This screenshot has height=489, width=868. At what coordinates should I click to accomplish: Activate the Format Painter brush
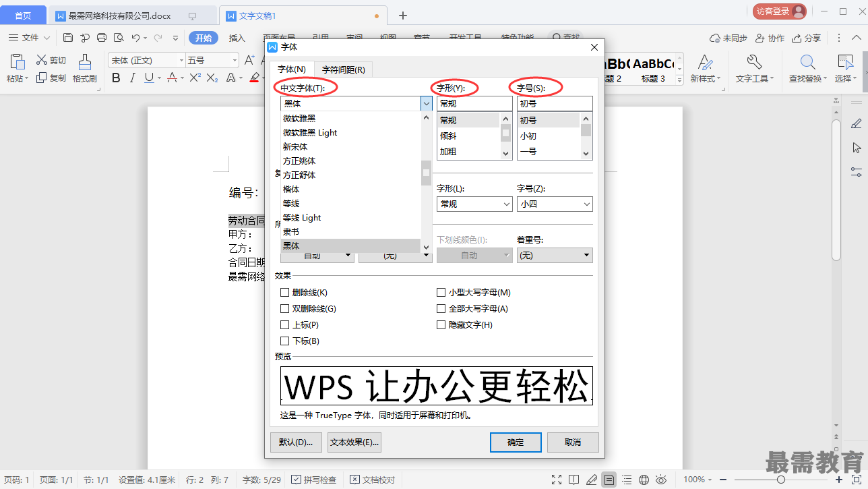point(85,62)
